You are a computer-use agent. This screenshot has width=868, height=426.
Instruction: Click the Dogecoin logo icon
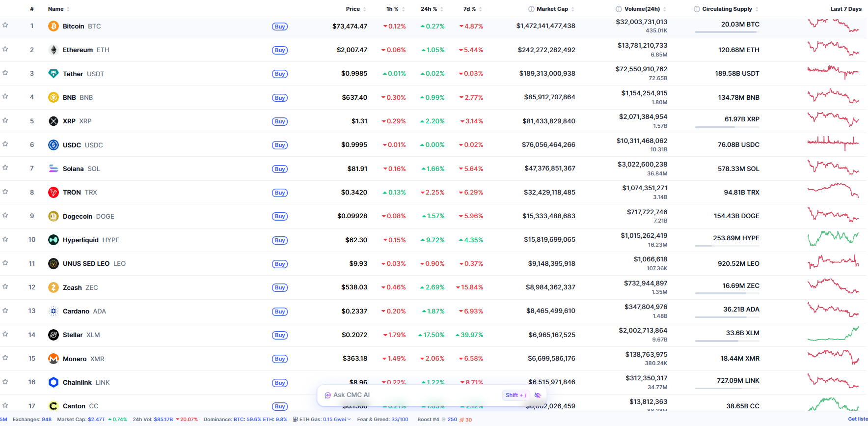click(x=54, y=216)
